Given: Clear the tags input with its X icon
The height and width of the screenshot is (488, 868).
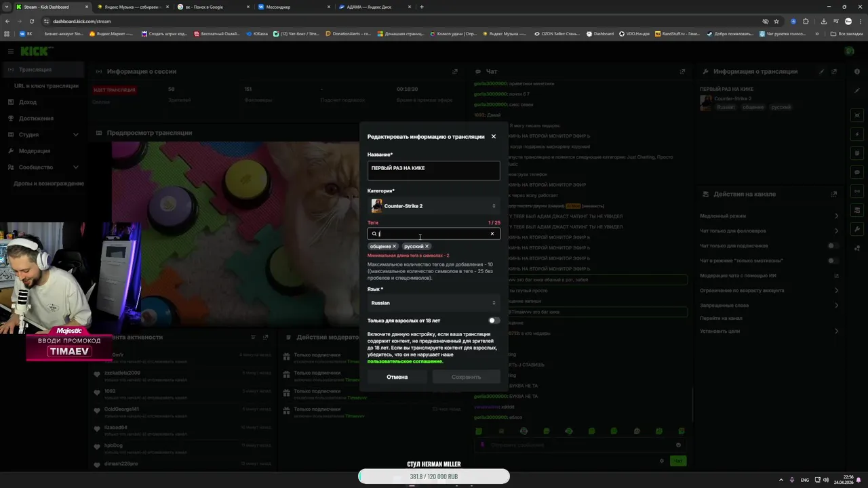Looking at the screenshot, I should click(x=492, y=234).
